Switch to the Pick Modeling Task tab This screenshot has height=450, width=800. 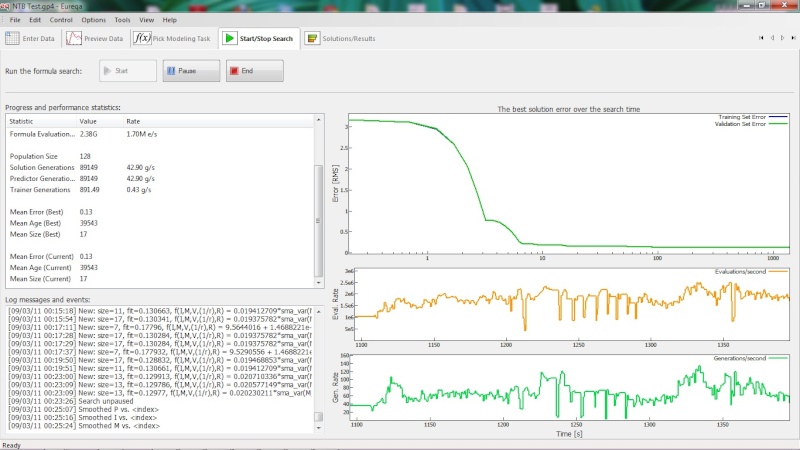click(x=172, y=38)
